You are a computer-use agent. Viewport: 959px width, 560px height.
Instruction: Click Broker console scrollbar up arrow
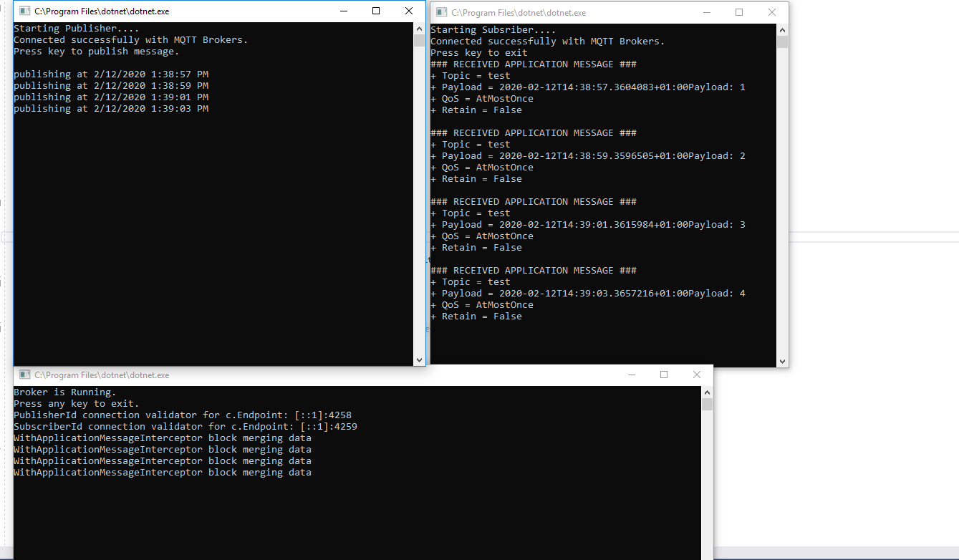click(708, 392)
